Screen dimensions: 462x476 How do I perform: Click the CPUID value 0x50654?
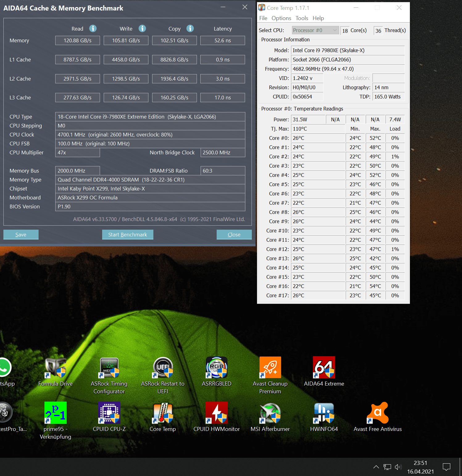pyautogui.click(x=307, y=97)
